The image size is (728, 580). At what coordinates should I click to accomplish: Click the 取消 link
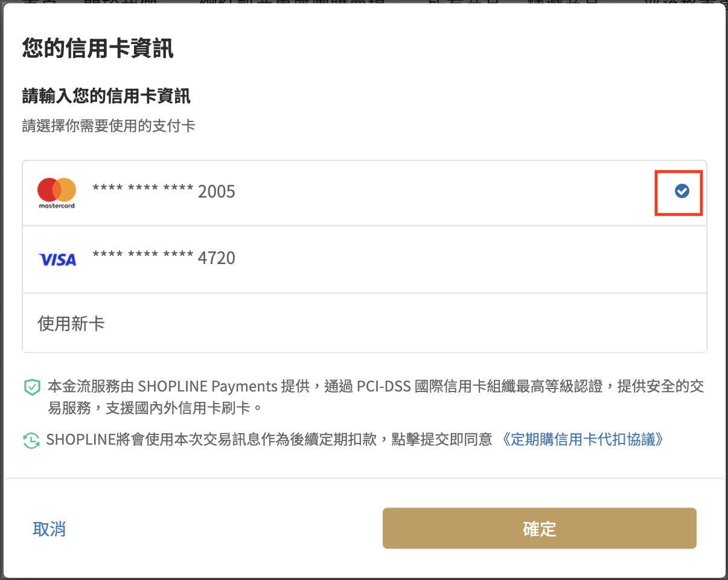pyautogui.click(x=49, y=529)
